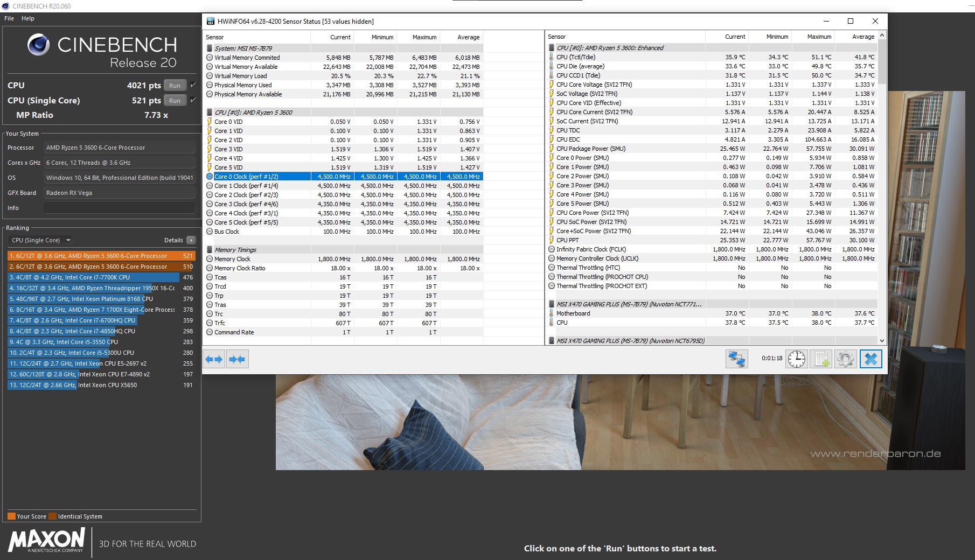
Task: Close sensor status with the blue X button
Action: [x=870, y=359]
